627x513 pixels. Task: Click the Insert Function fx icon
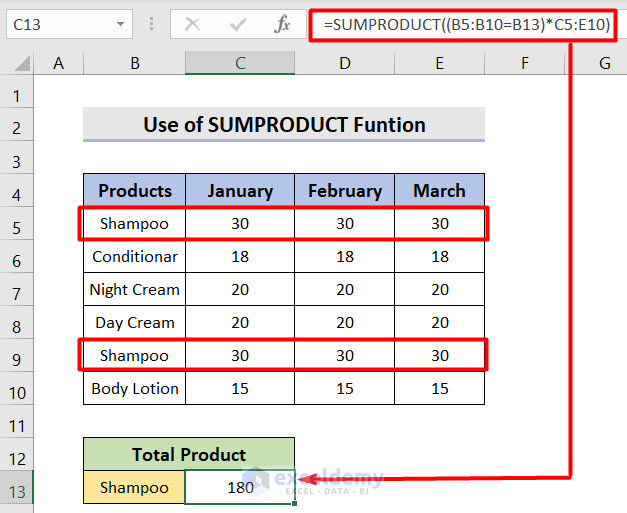283,24
